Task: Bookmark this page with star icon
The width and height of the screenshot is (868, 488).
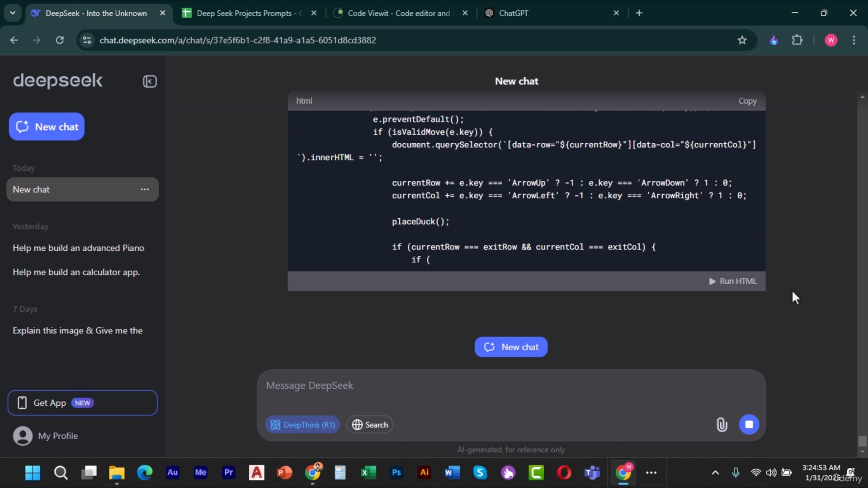Action: pyautogui.click(x=742, y=40)
